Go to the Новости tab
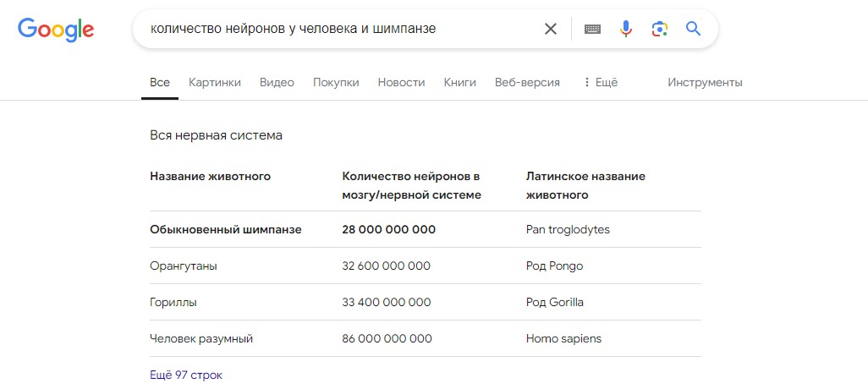 tap(401, 82)
